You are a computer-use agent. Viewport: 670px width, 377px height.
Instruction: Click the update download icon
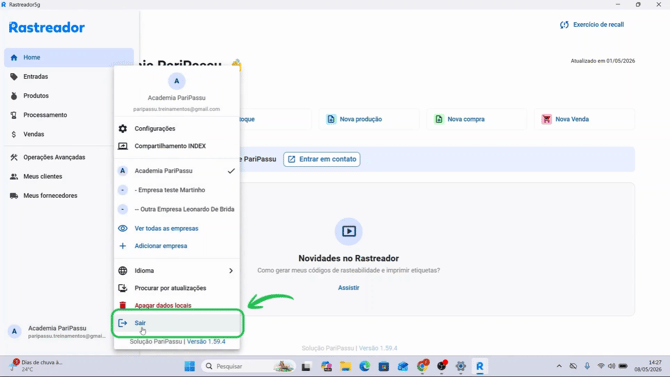(123, 289)
